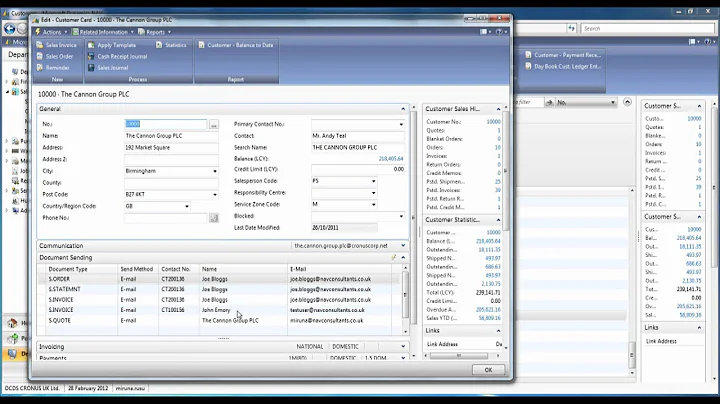The image size is (720, 404).
Task: Click the filter arrow button in background list
Action: (x=549, y=102)
